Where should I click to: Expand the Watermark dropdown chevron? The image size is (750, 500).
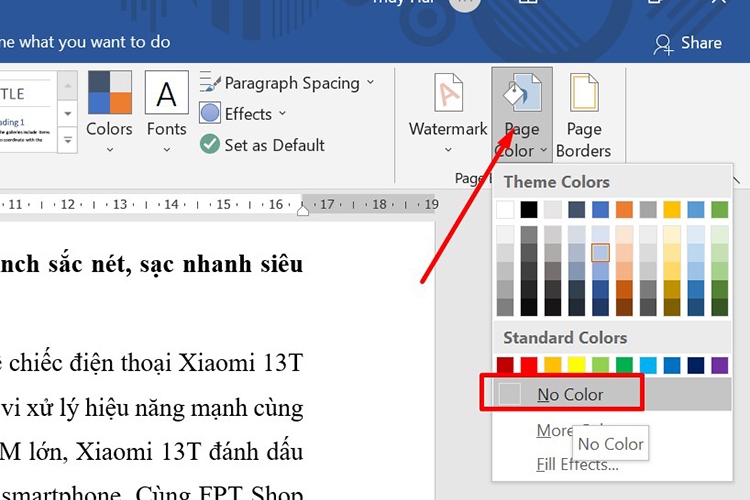click(x=448, y=150)
